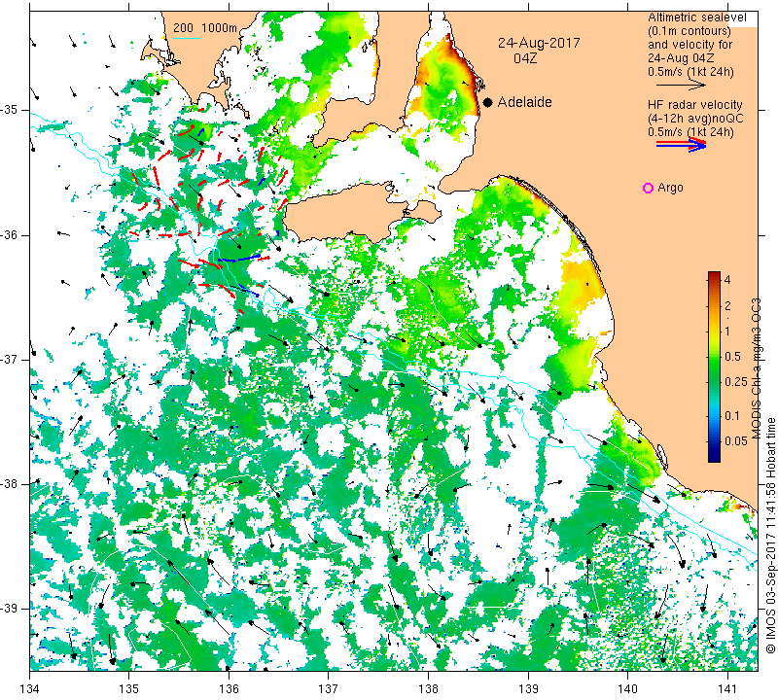Click the Altimetric sealevel legend heading
778x700 pixels.
(x=696, y=17)
